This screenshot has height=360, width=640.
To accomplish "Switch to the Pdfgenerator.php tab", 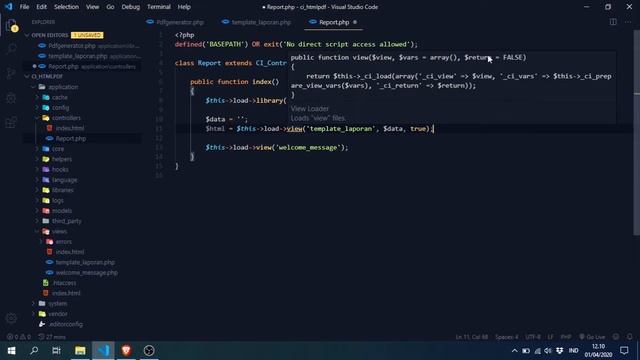I will click(175, 22).
